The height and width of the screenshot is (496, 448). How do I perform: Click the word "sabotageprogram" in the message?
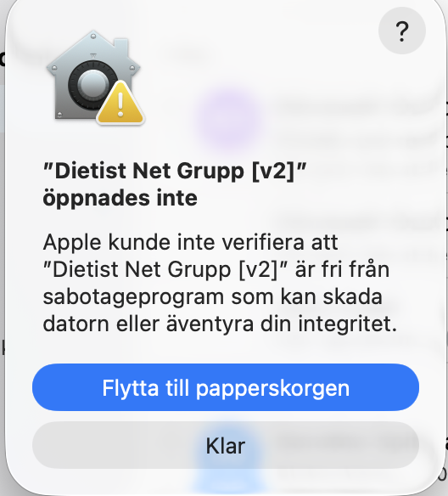pyautogui.click(x=134, y=297)
